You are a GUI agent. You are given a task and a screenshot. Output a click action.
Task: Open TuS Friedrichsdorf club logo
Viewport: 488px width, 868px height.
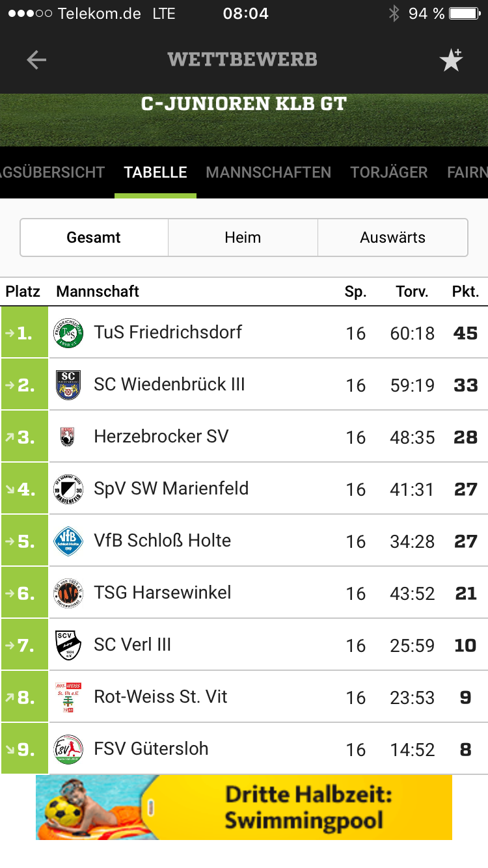68,332
